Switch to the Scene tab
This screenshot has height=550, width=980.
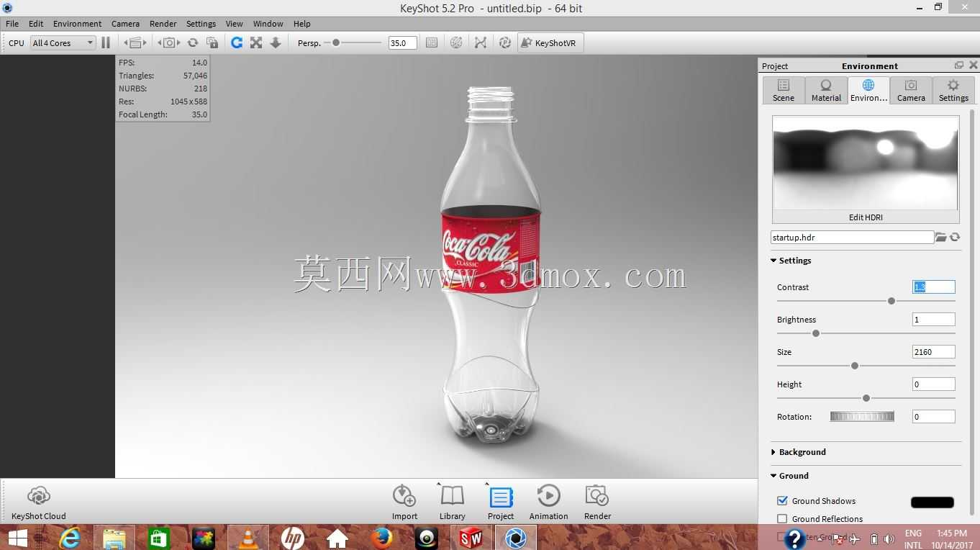point(784,91)
